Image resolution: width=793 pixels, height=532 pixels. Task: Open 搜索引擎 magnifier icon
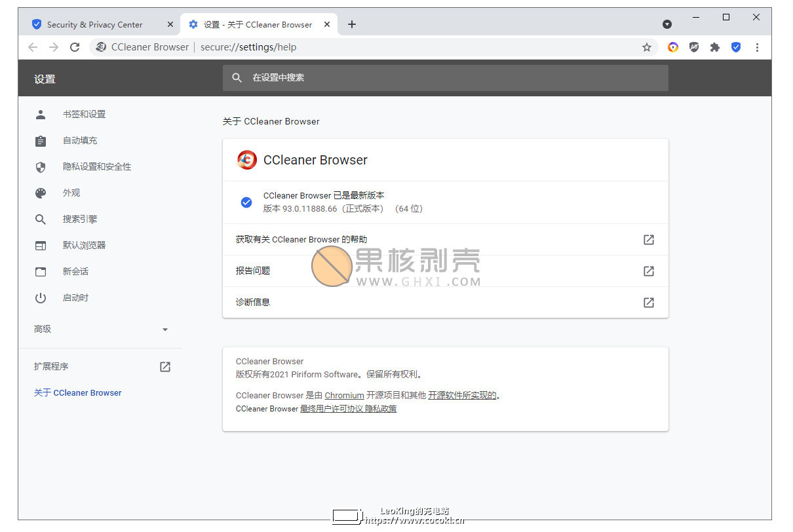(41, 219)
